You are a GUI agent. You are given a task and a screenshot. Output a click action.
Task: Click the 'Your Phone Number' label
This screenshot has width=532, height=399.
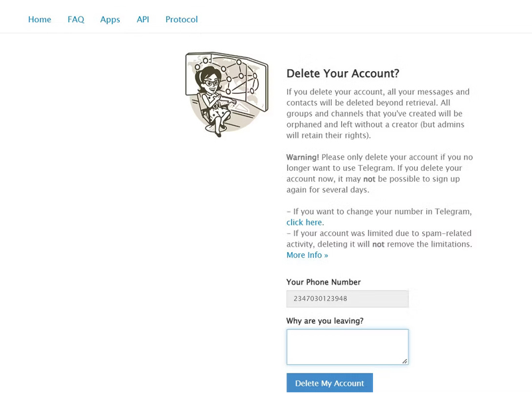point(323,282)
